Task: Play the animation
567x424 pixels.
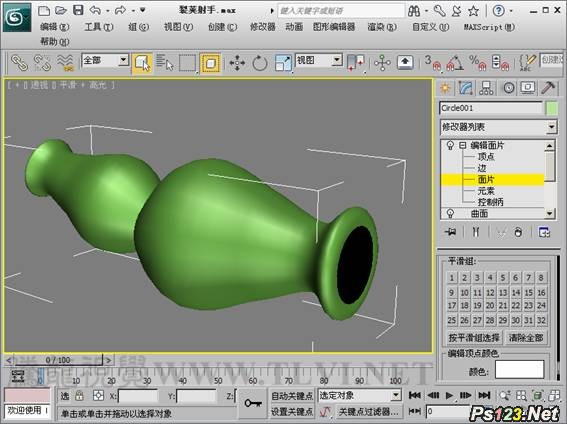Action: (449, 395)
